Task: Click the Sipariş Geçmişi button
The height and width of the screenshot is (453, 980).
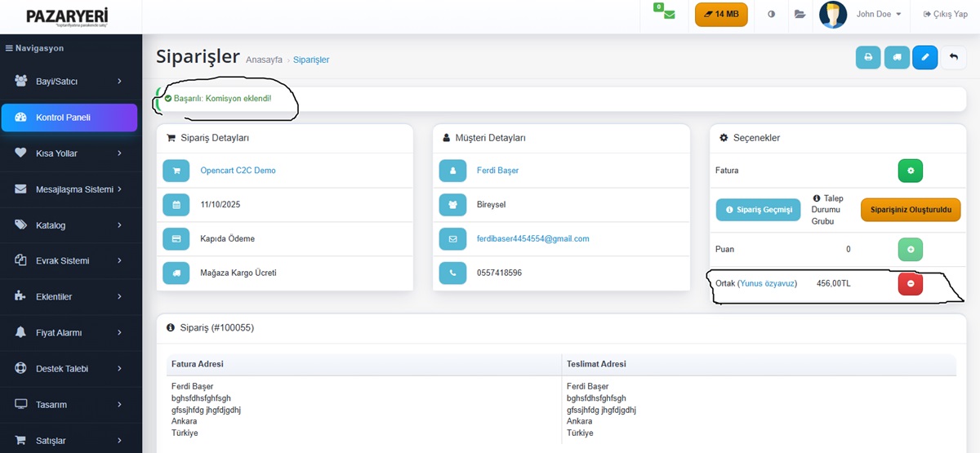Action: [x=758, y=210]
